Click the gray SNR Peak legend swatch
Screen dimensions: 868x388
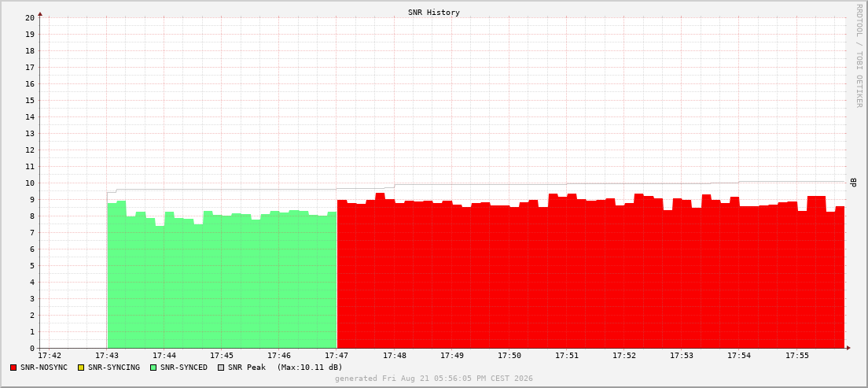[222, 368]
